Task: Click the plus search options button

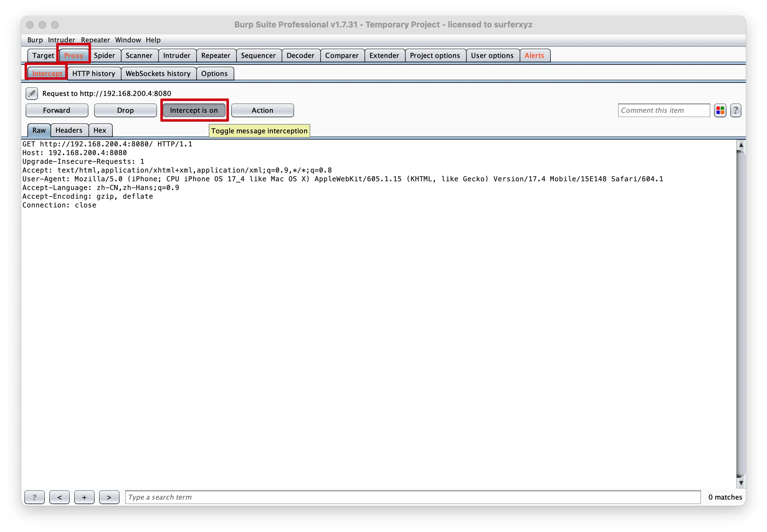Action: pos(84,497)
